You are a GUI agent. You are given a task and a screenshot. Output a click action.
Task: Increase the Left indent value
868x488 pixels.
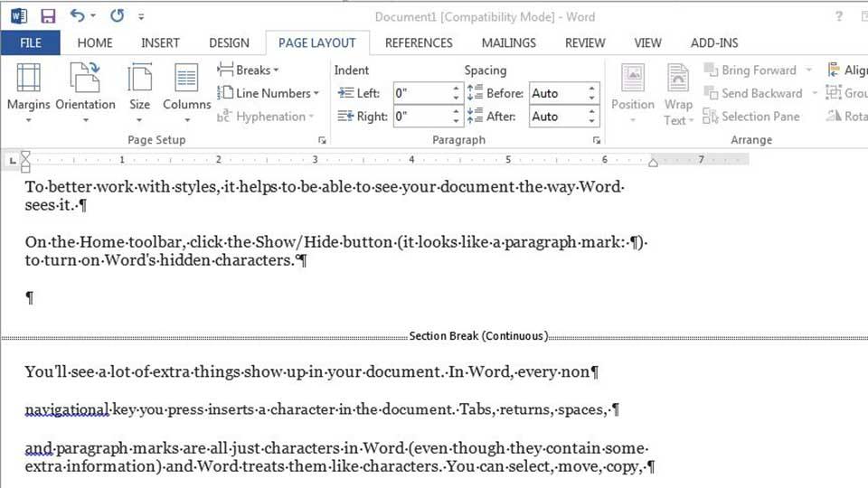pos(456,89)
